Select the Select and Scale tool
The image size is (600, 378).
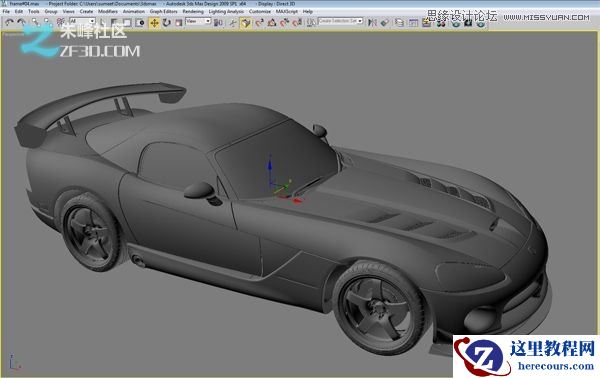(178, 23)
